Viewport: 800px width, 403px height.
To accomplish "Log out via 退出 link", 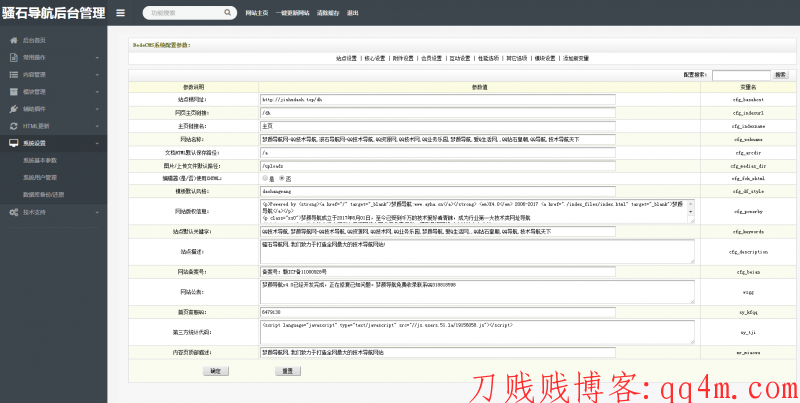I will click(x=353, y=13).
